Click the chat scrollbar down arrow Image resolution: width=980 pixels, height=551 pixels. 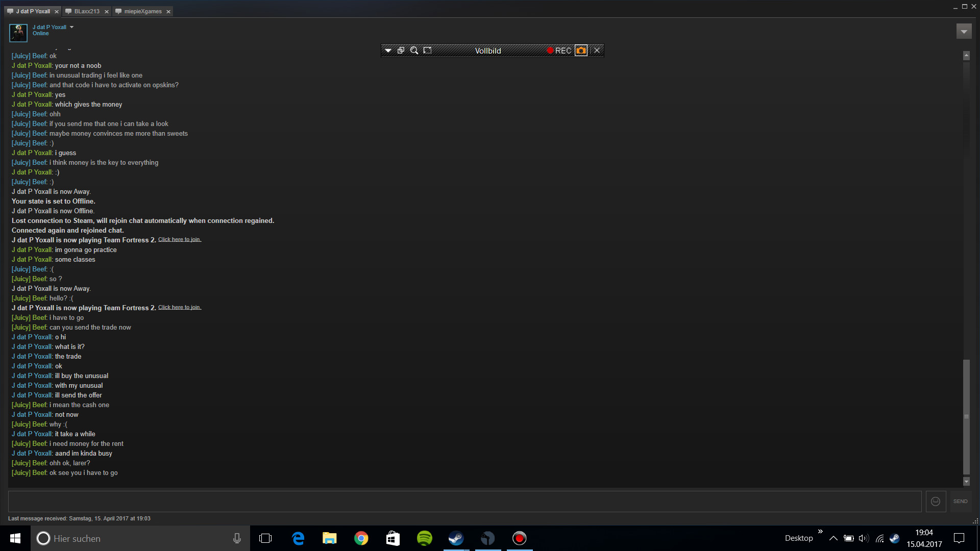pyautogui.click(x=966, y=482)
